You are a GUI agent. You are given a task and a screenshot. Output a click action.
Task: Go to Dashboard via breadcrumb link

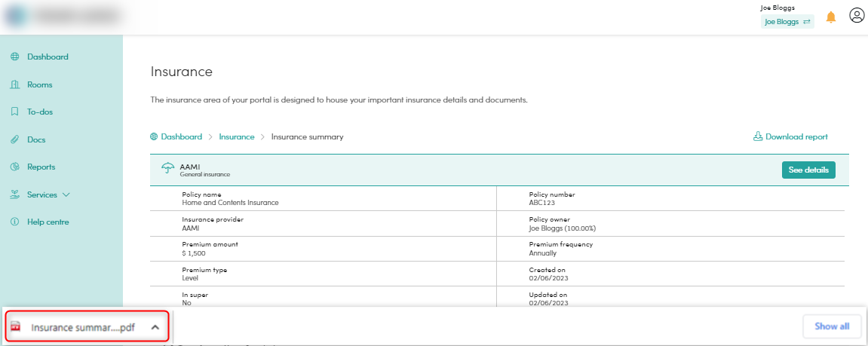click(182, 136)
